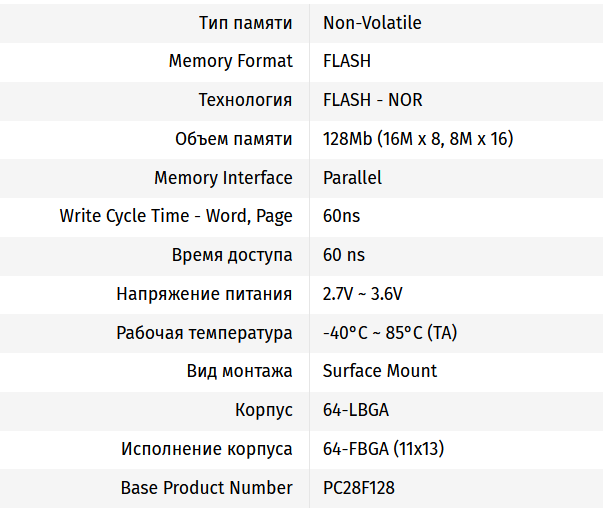Viewport: 603px width, 514px height.
Task: Select the "Parallel" value
Action: [x=352, y=178]
